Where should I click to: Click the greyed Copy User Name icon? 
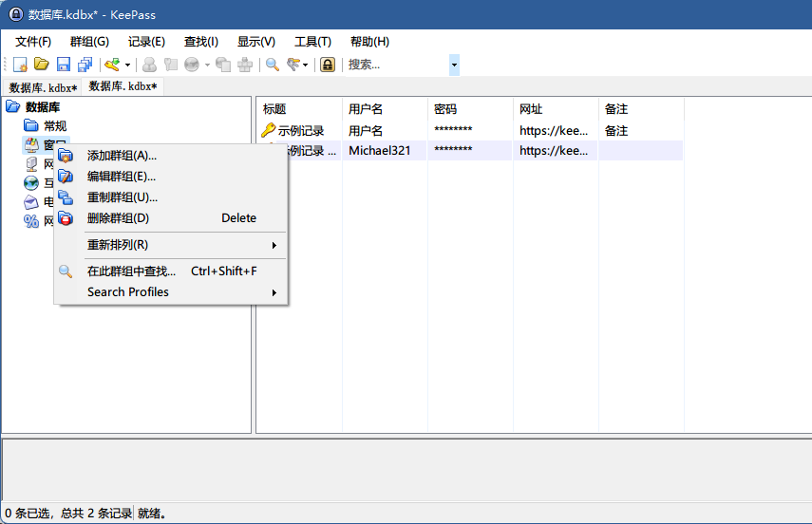pyautogui.click(x=150, y=65)
